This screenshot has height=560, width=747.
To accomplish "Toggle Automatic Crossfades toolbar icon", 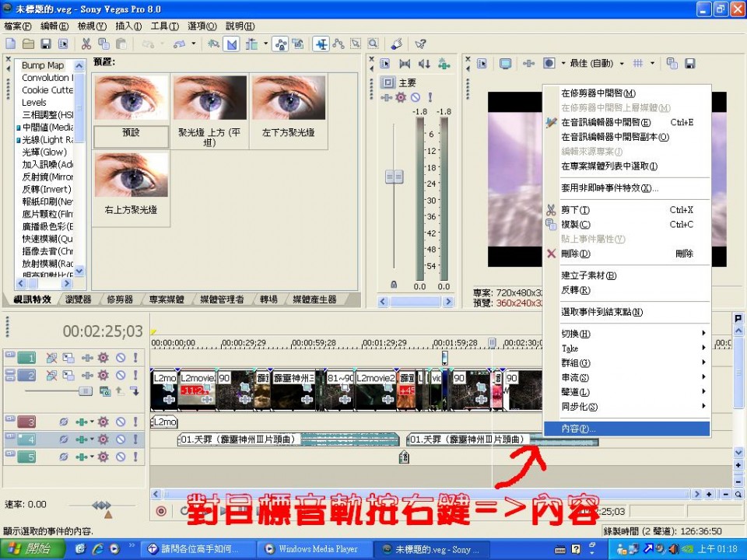I will pyautogui.click(x=232, y=44).
